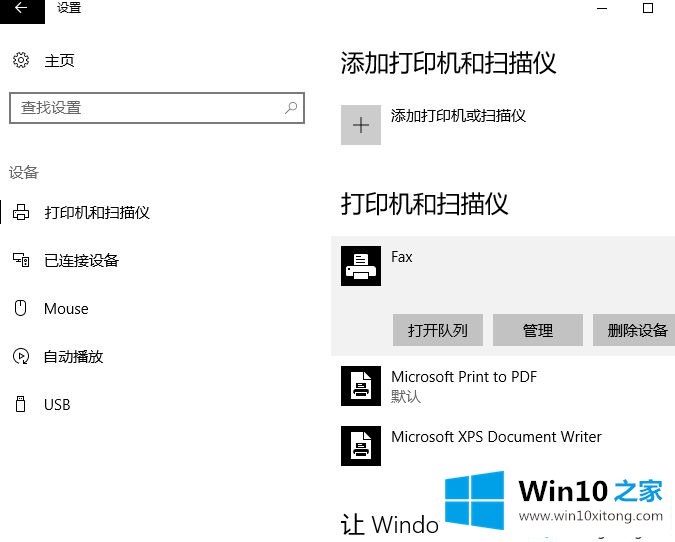Click the USB icon in sidebar
Viewport: 675px width, 542px height.
(20, 404)
